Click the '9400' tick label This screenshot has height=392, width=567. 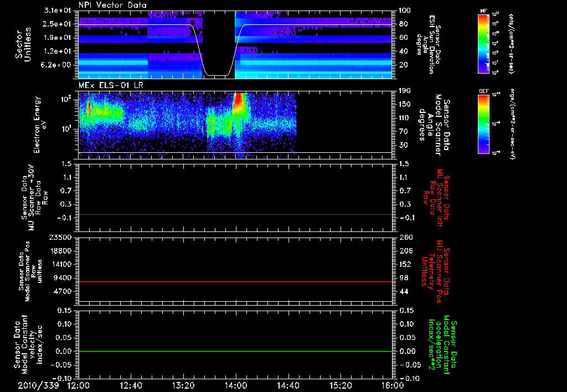tap(64, 278)
